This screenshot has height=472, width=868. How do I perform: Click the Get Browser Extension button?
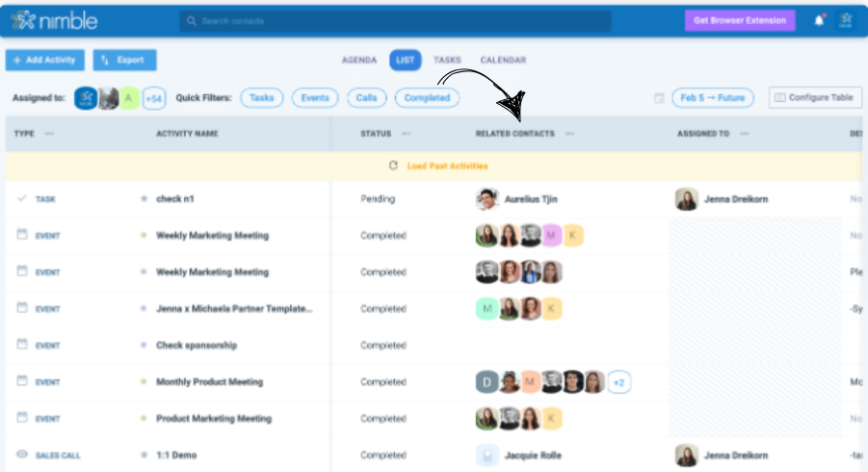[740, 20]
